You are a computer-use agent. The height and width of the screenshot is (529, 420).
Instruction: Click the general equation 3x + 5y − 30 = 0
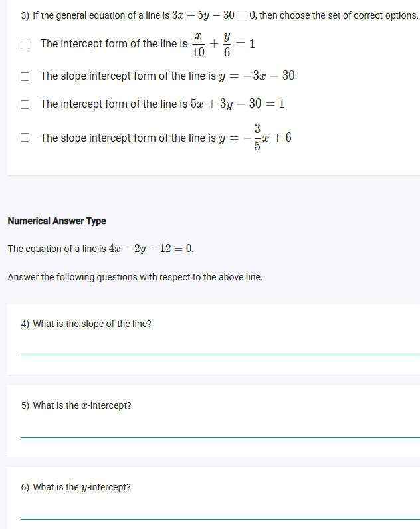point(214,15)
